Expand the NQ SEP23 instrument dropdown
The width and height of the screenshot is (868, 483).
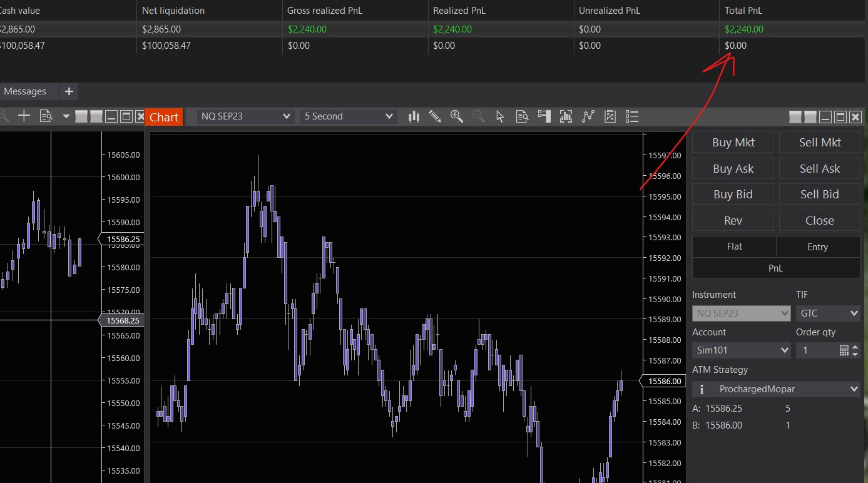pyautogui.click(x=246, y=116)
